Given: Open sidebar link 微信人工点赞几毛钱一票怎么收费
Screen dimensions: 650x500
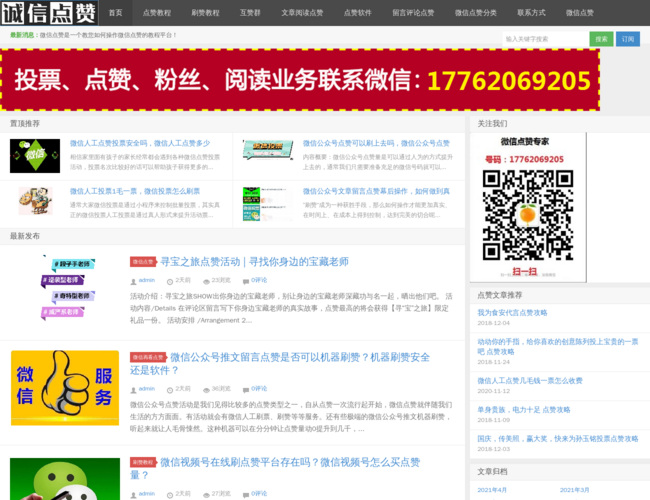Looking at the screenshot, I should pos(530,381).
